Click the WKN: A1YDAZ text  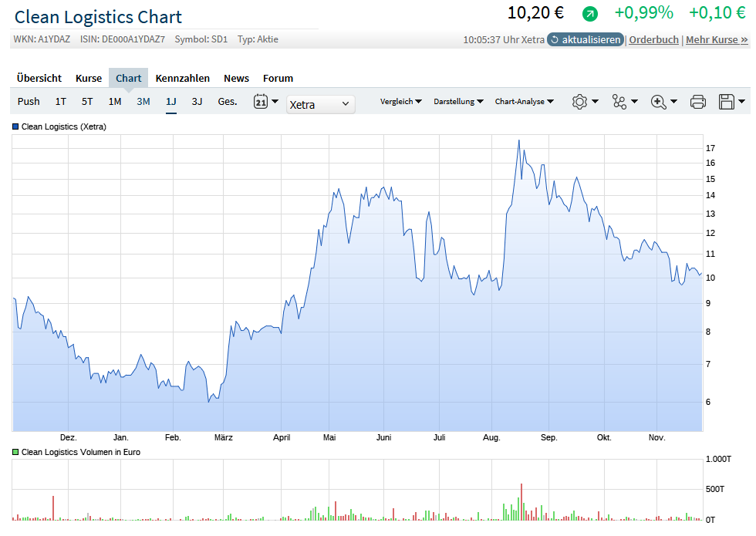pyautogui.click(x=42, y=39)
